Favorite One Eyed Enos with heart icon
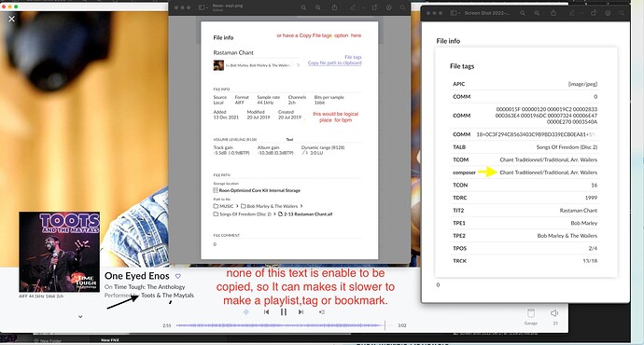 pyautogui.click(x=178, y=276)
